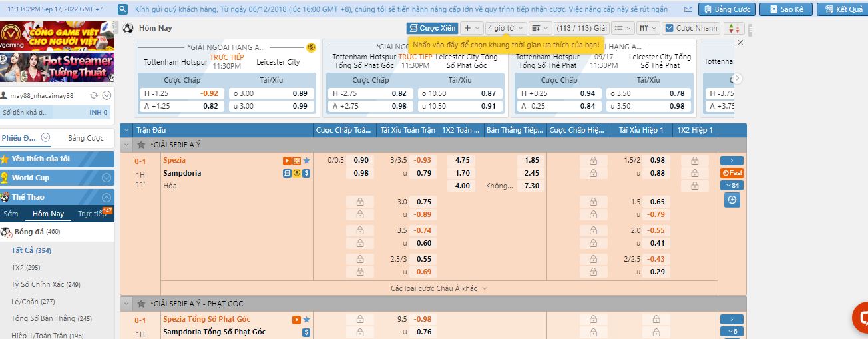The image size is (868, 339).
Task: Select the Sớm tab in sidebar
Action: [x=11, y=214]
